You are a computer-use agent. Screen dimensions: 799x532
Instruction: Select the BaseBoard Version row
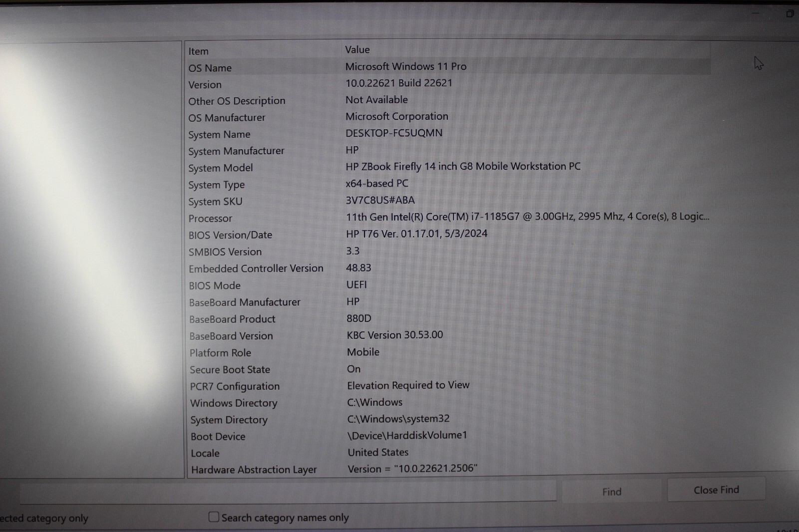pos(448,335)
